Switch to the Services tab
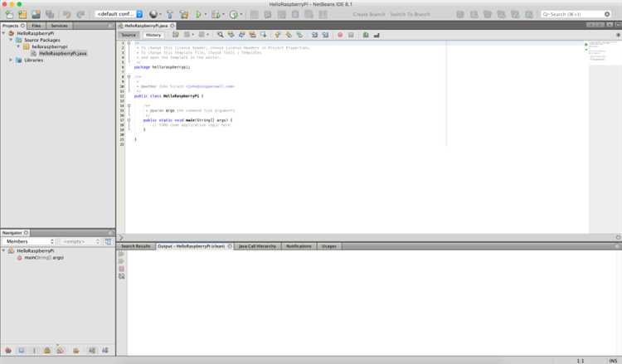The image size is (622, 364). coord(59,26)
